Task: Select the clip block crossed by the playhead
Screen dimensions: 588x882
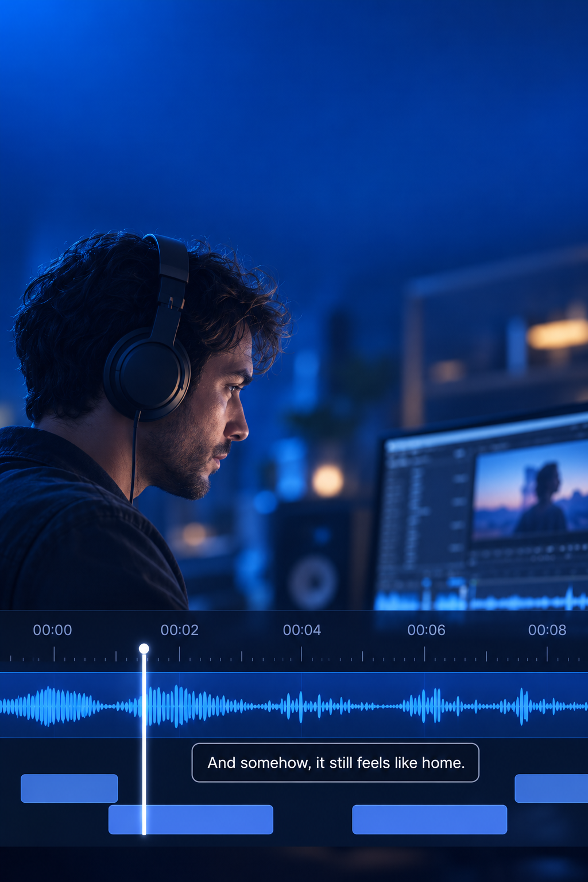Action: click(191, 819)
